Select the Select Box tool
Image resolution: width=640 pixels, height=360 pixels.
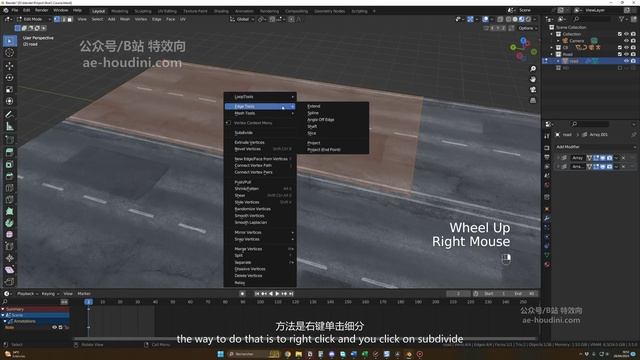10,41
